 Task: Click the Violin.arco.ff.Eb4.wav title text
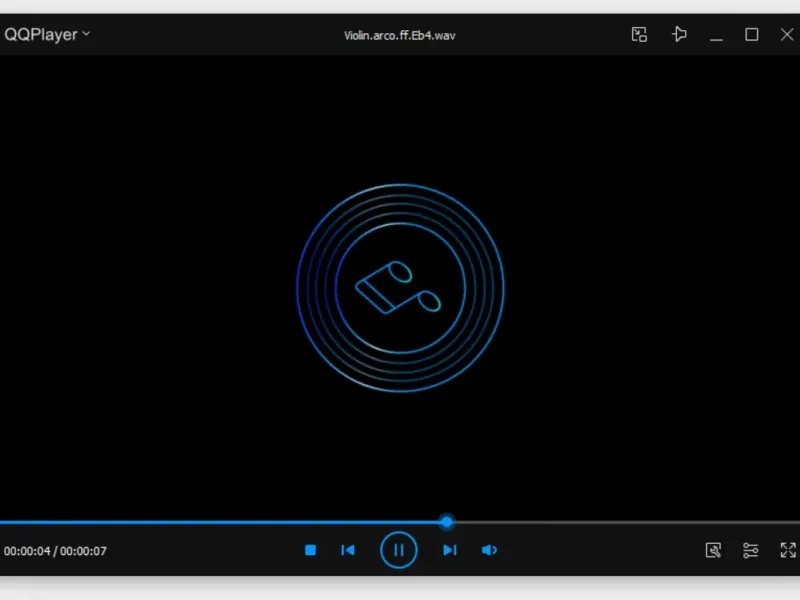(399, 35)
